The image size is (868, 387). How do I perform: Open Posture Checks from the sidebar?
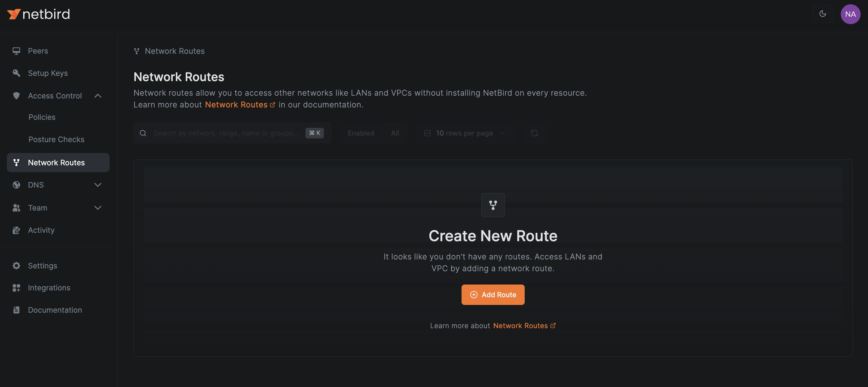point(56,139)
